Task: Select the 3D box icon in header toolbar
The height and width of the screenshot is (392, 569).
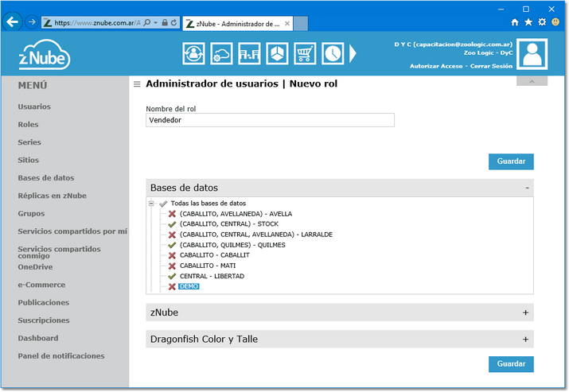Action: pyautogui.click(x=277, y=53)
